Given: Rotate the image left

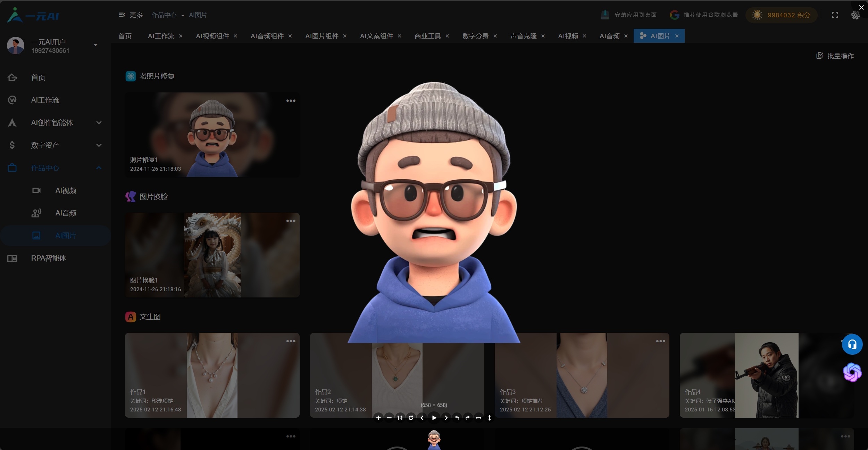Looking at the screenshot, I should click(x=457, y=418).
